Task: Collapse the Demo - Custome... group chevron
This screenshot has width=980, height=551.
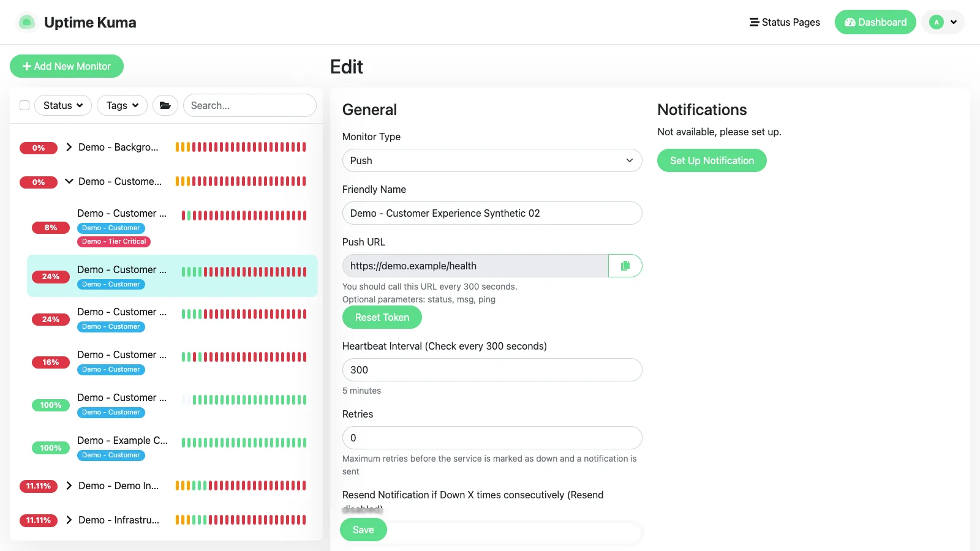Action: pyautogui.click(x=69, y=181)
